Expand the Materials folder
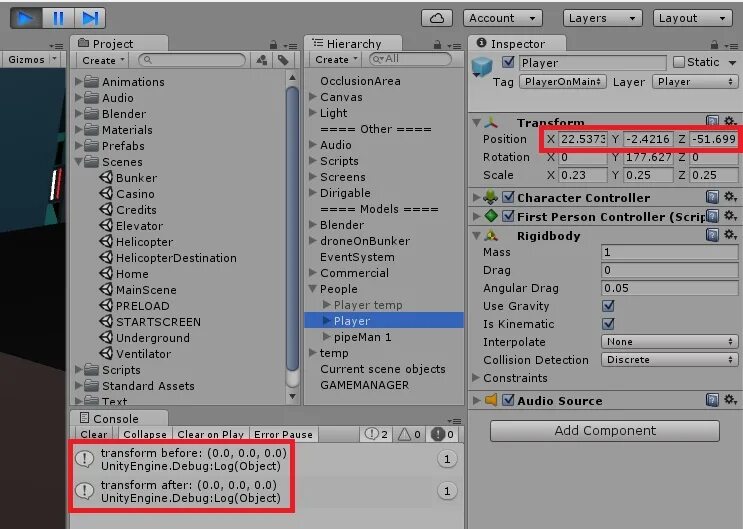Screen dimensions: 743x529 point(79,129)
